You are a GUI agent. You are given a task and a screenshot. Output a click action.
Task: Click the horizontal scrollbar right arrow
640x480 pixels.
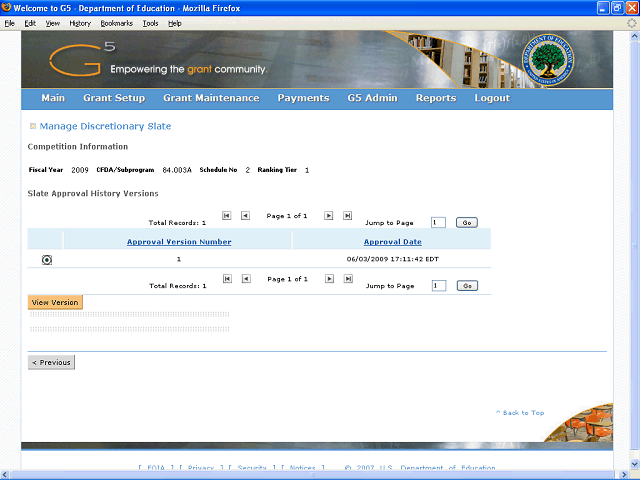point(624,475)
